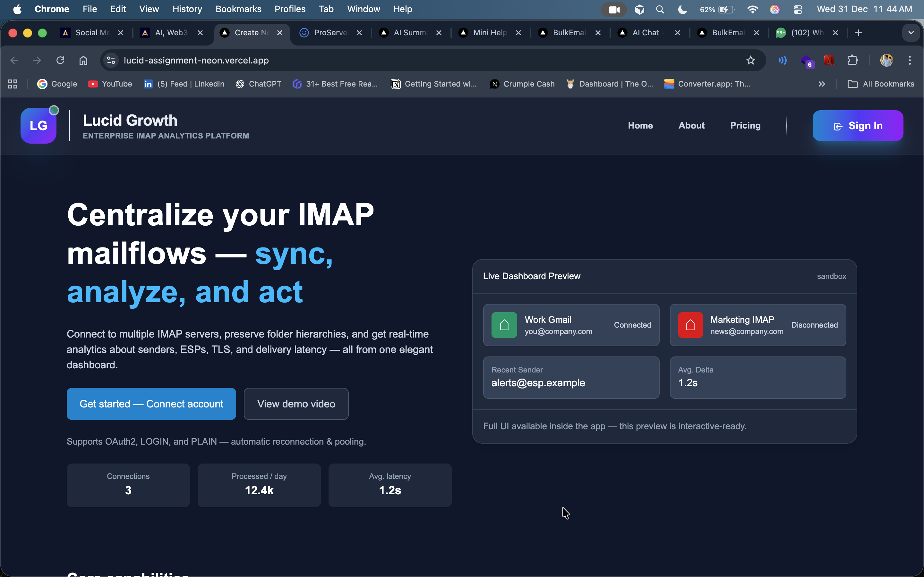Open the Chrome profile avatar
The width and height of the screenshot is (924, 577).
pos(886,60)
